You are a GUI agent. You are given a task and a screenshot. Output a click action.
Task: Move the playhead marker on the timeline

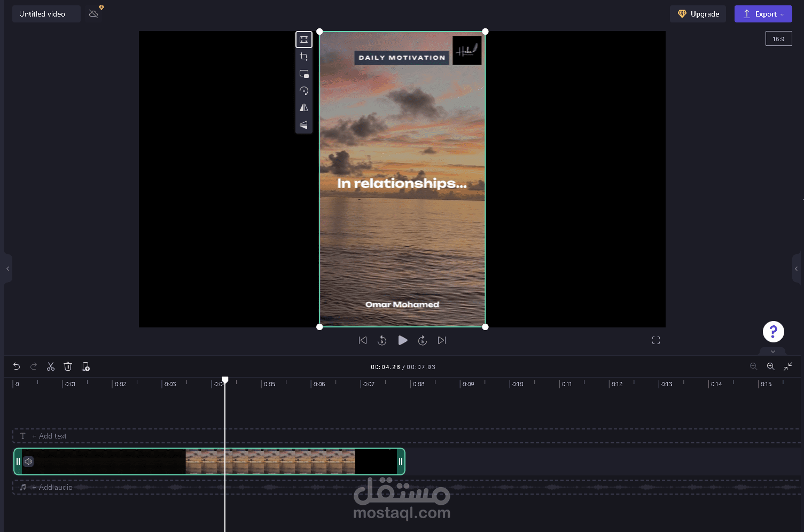coord(224,380)
